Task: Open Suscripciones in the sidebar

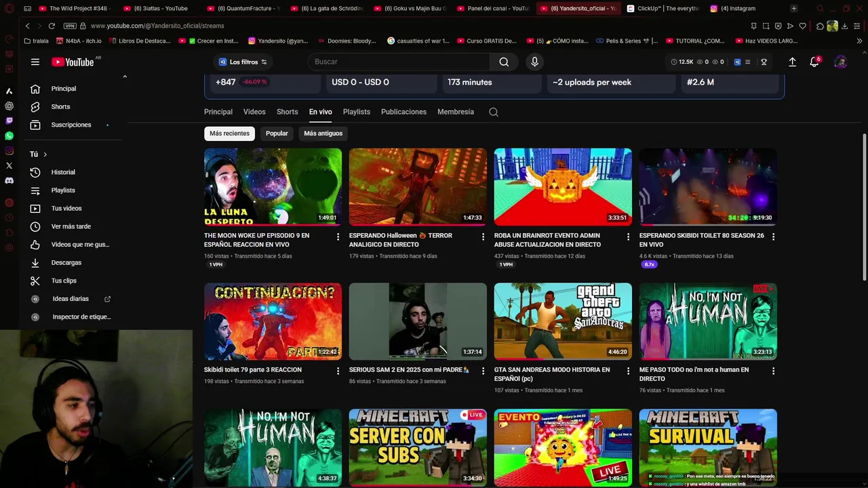Action: coord(71,125)
